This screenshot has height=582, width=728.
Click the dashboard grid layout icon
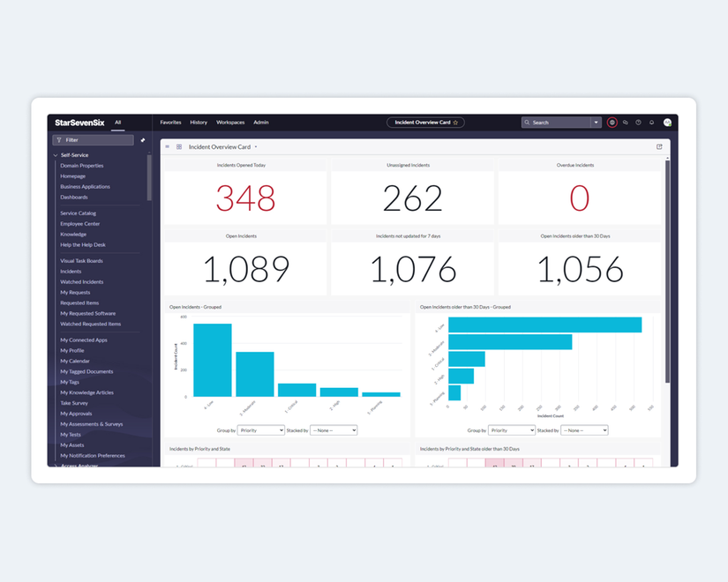pos(179,147)
